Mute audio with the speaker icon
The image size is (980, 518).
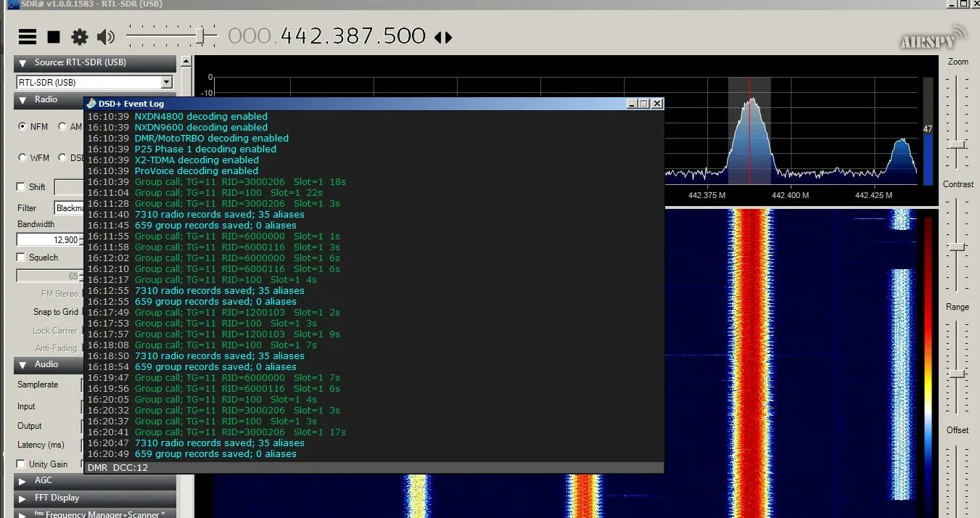pos(106,37)
